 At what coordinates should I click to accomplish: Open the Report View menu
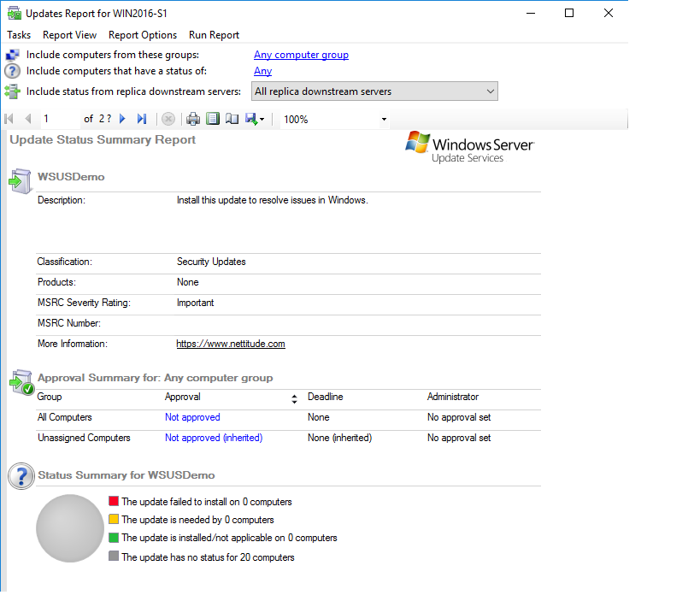[69, 35]
